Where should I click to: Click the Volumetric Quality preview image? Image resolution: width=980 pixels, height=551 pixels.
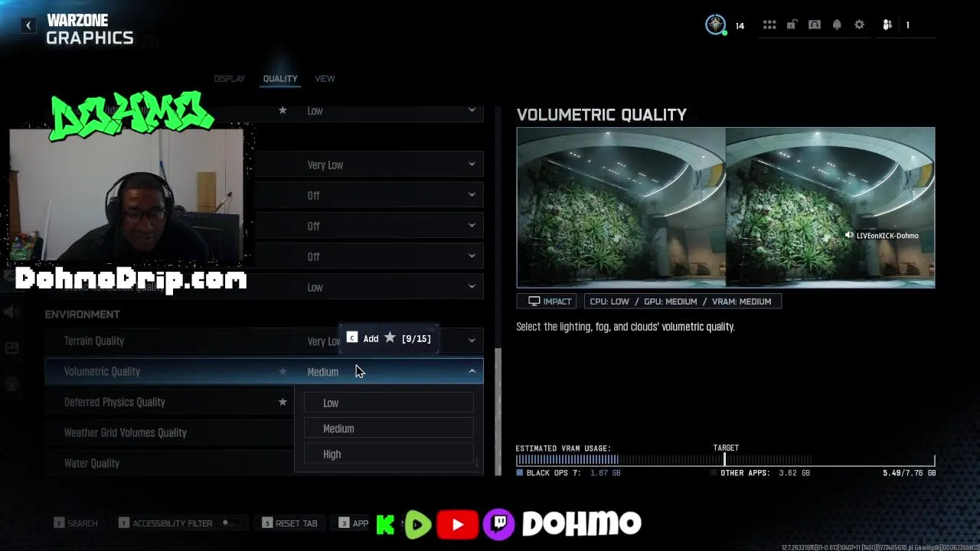pyautogui.click(x=726, y=207)
